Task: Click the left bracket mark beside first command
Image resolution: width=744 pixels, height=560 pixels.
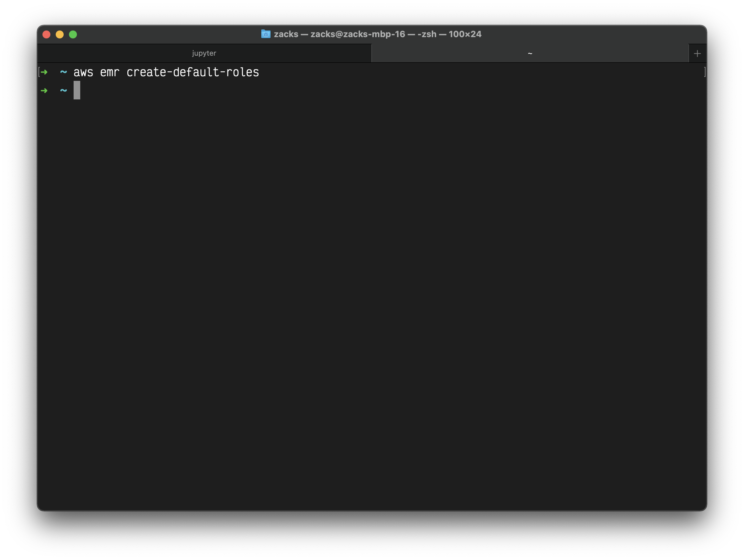Action: pyautogui.click(x=39, y=72)
